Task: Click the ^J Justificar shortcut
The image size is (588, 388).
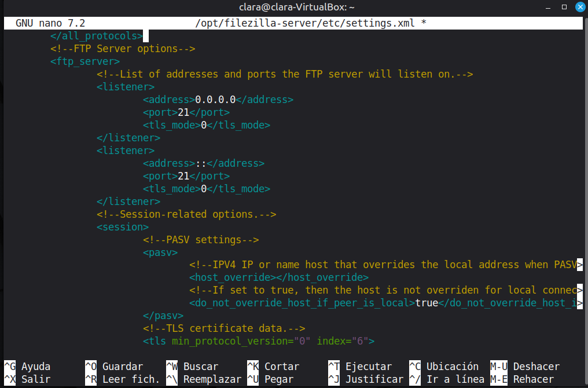Action: pyautogui.click(x=366, y=379)
